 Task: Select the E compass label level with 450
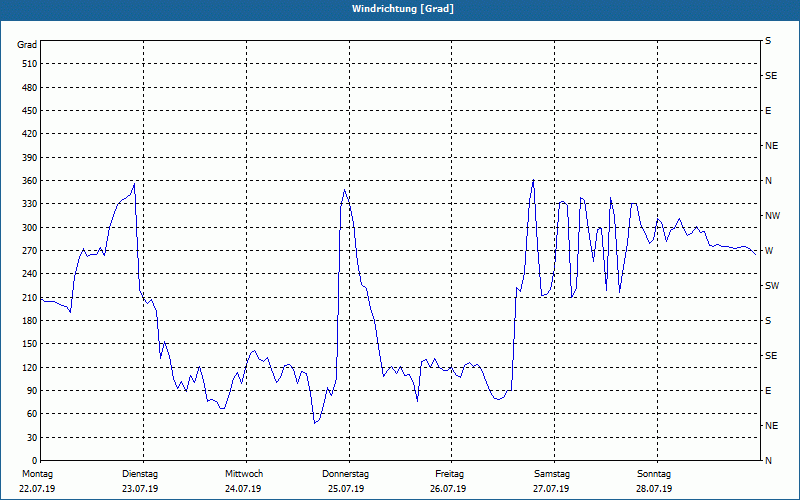[x=768, y=111]
